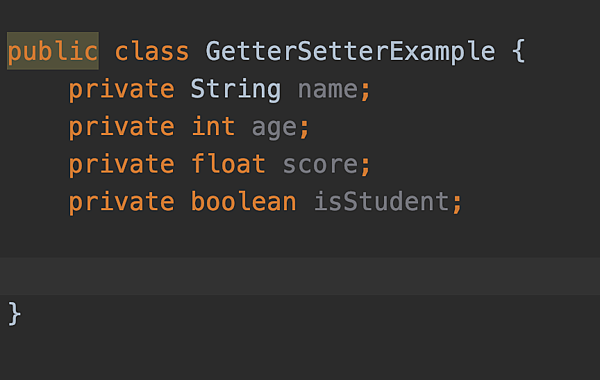Click the float keyword
Image resolution: width=600 pixels, height=380 pixels.
point(228,164)
